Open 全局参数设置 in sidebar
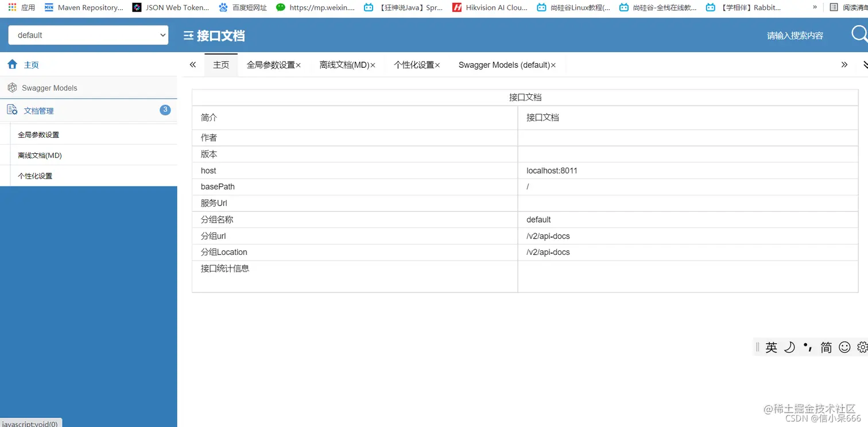868x427 pixels. [38, 135]
